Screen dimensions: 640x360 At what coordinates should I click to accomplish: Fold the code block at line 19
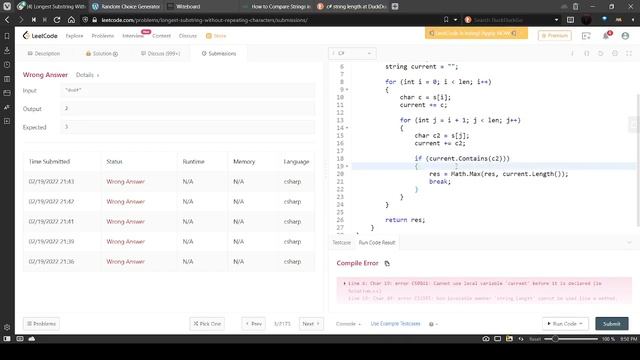(347, 166)
